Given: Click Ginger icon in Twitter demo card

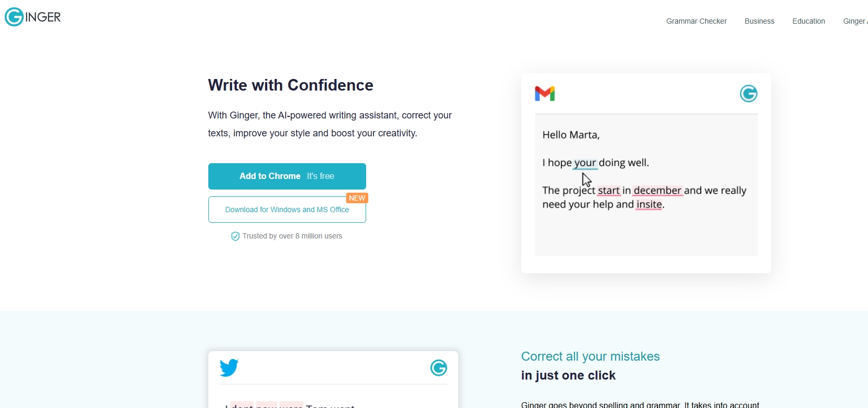Looking at the screenshot, I should (439, 367).
